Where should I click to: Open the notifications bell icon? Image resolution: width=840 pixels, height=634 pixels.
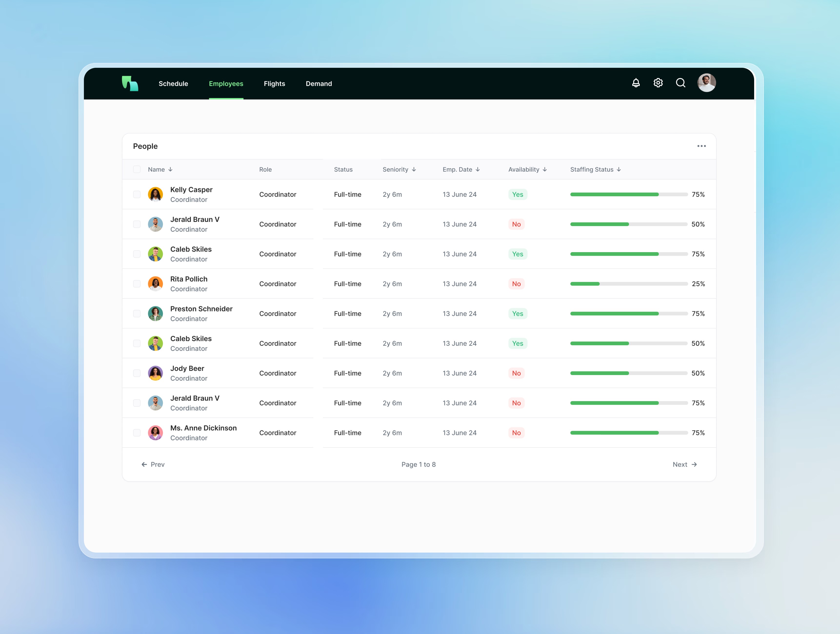[636, 83]
